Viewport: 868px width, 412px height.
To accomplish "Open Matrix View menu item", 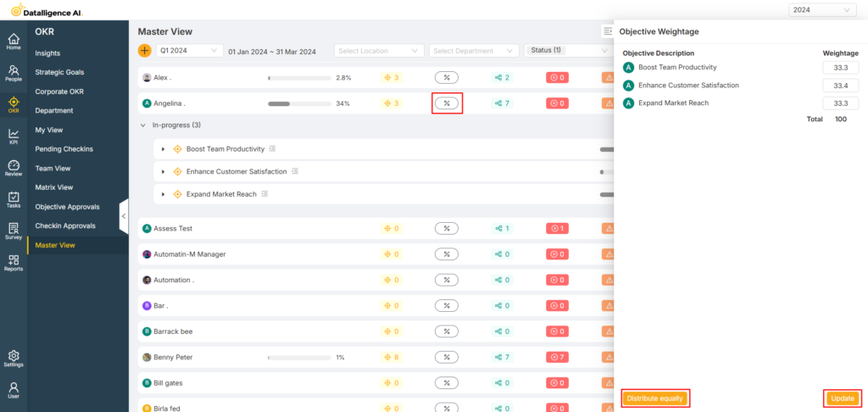I will 53,187.
